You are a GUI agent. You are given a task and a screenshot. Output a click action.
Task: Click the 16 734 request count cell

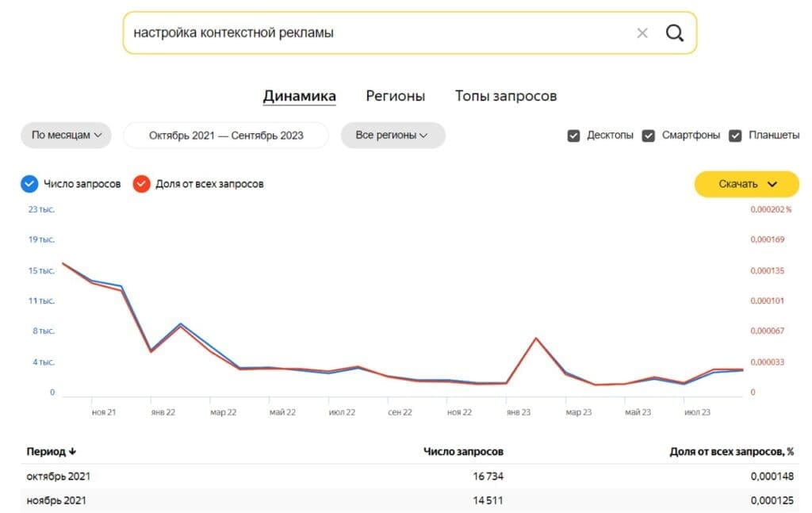[x=488, y=477]
